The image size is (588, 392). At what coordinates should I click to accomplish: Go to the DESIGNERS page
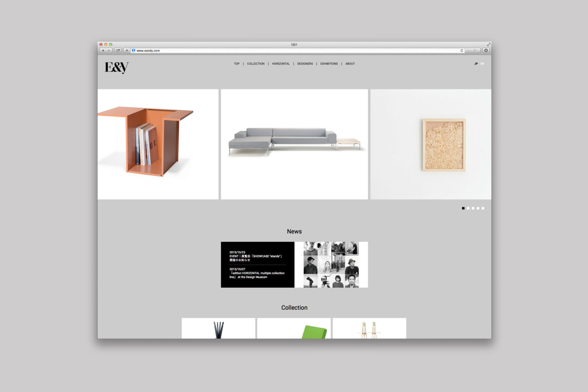(x=305, y=64)
